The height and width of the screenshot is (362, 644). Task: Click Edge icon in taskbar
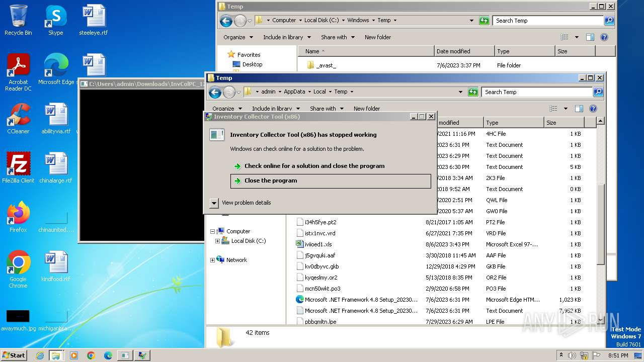(x=108, y=355)
